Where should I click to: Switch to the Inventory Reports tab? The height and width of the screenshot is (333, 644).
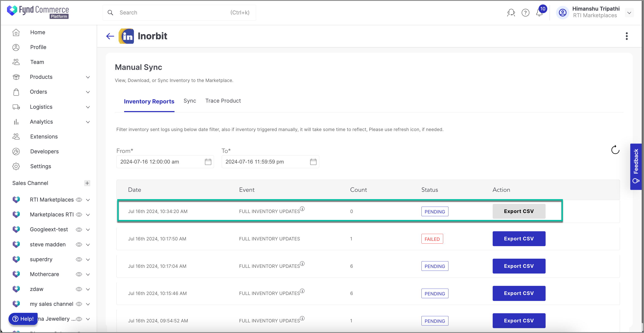(149, 101)
